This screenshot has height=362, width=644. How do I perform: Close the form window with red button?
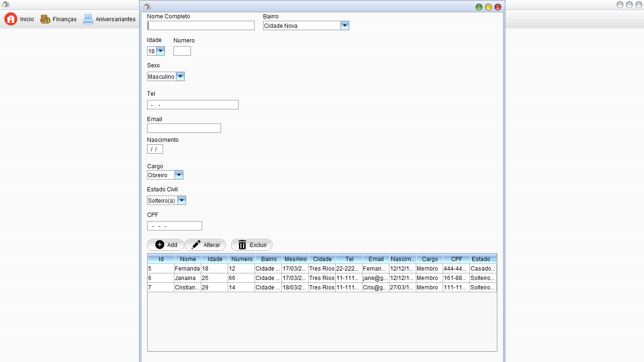click(498, 7)
